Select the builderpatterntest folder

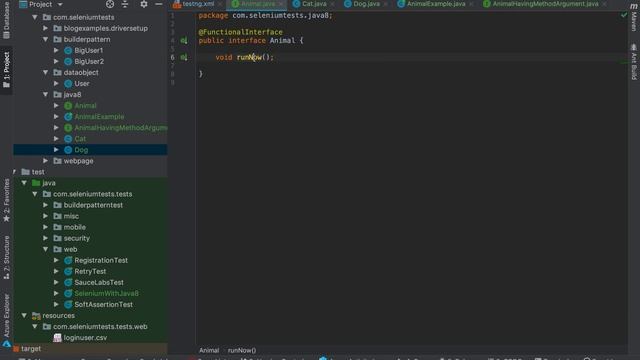click(x=93, y=205)
